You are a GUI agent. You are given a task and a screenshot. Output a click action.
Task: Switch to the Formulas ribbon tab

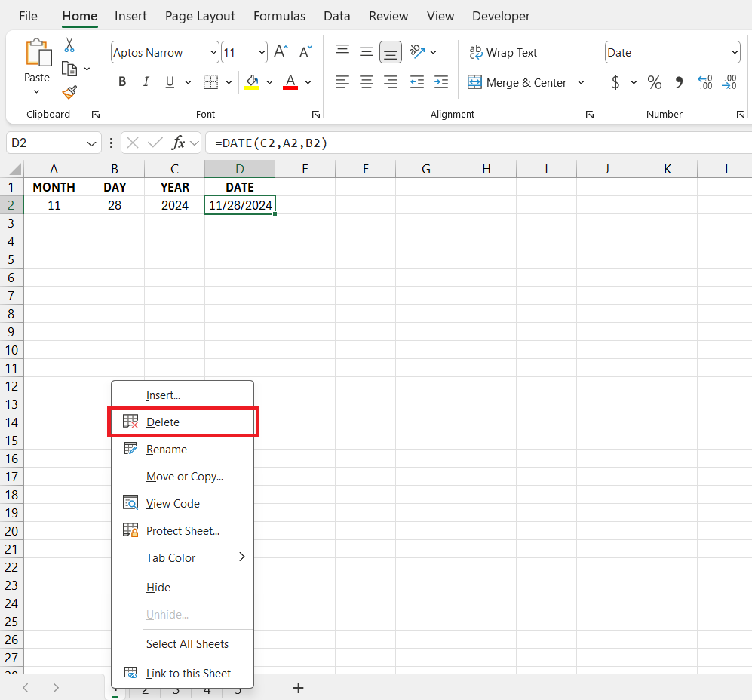click(279, 16)
